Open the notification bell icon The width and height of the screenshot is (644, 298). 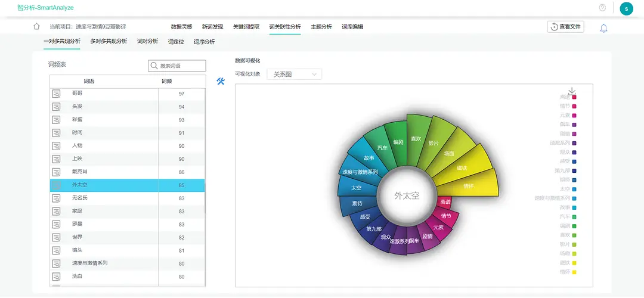(603, 28)
